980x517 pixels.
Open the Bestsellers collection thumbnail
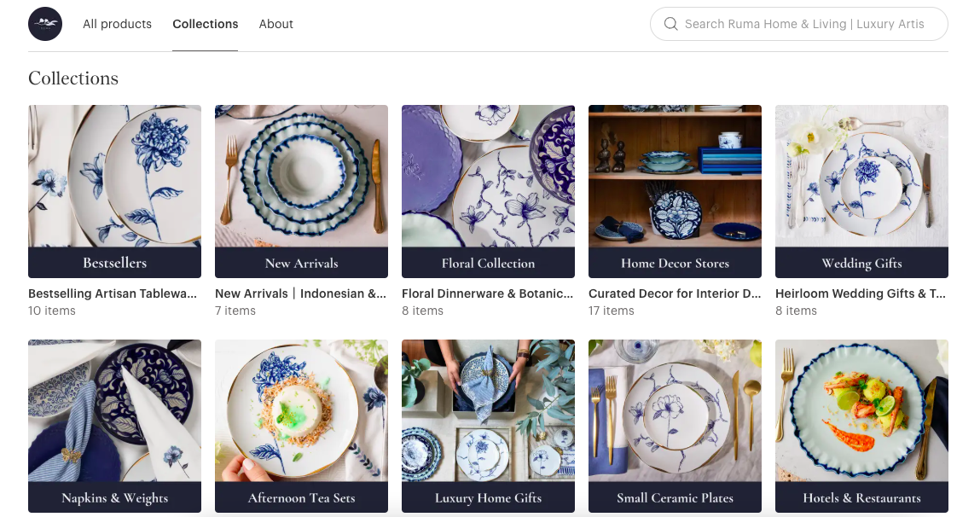[x=114, y=191]
